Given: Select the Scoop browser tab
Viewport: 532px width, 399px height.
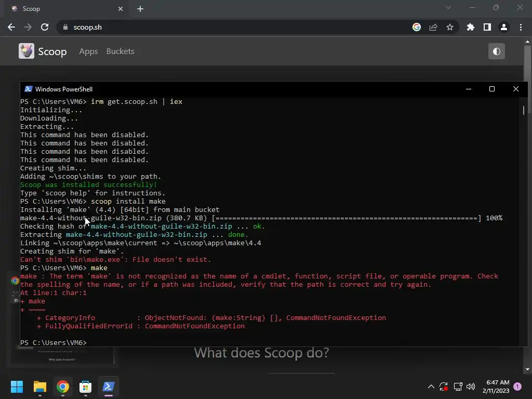Looking at the screenshot, I should coord(66,9).
